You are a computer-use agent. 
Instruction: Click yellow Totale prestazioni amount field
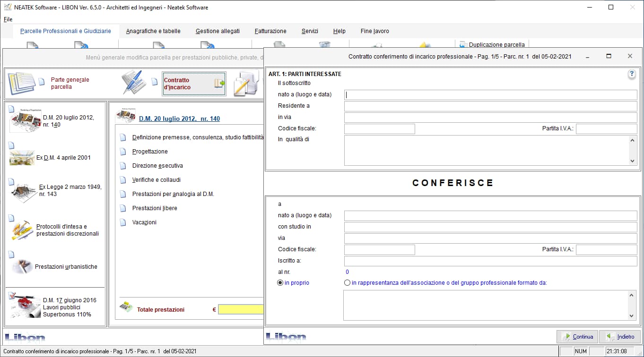coord(241,310)
